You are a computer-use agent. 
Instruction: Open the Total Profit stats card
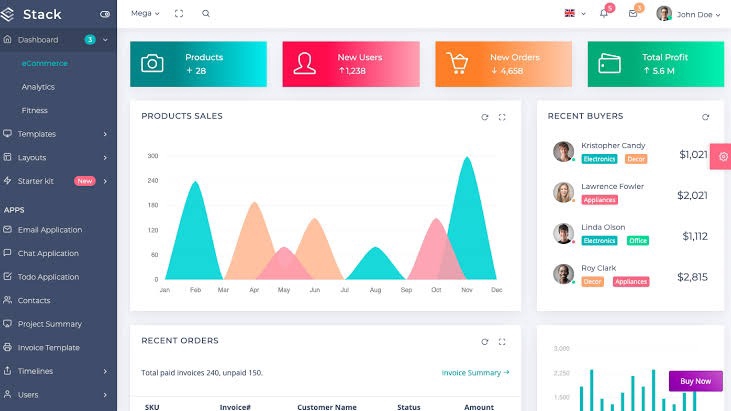[655, 64]
